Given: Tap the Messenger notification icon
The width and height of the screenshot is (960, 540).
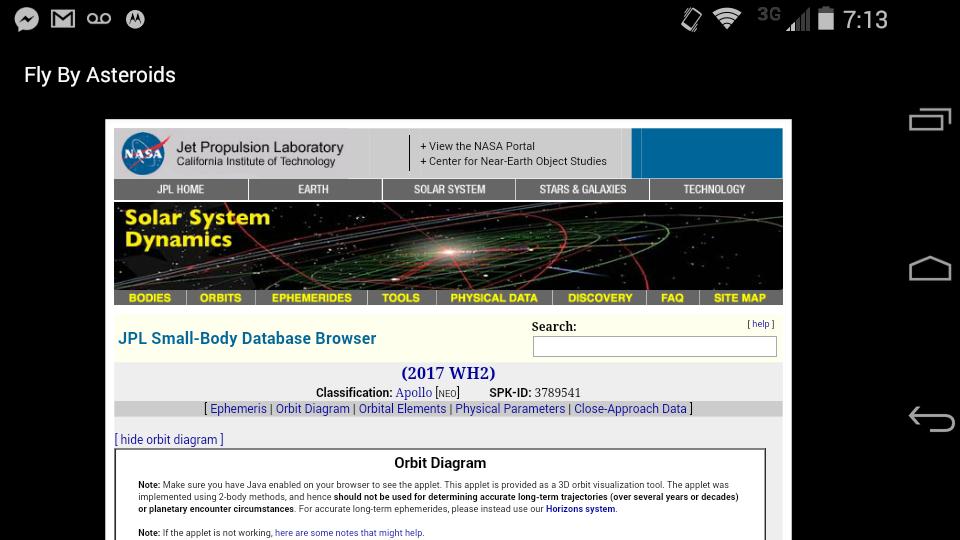Looking at the screenshot, I should pos(27,19).
